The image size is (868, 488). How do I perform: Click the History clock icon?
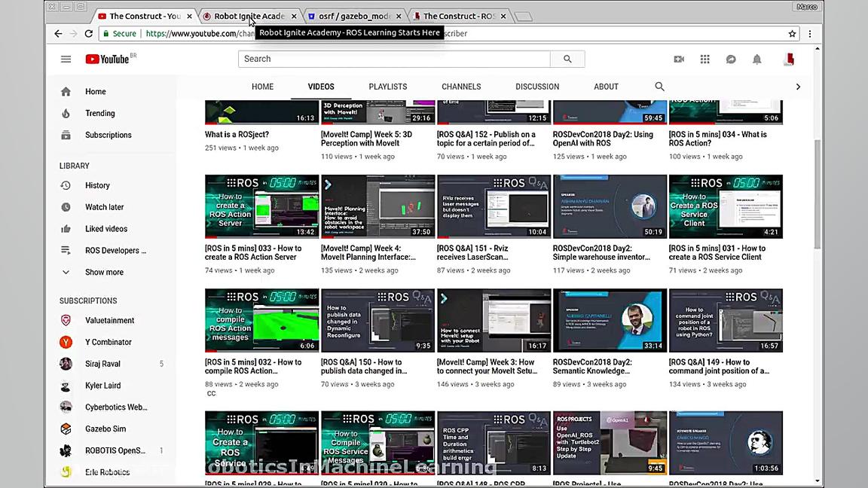pyautogui.click(x=66, y=185)
